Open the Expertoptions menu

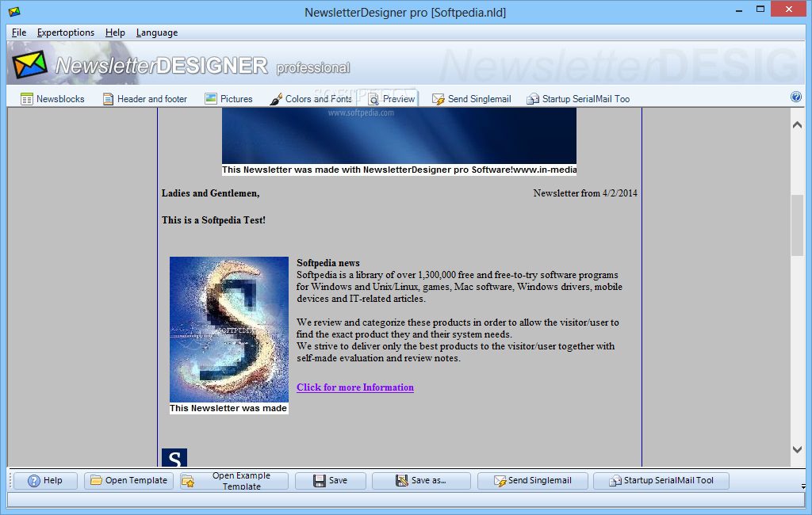point(66,32)
